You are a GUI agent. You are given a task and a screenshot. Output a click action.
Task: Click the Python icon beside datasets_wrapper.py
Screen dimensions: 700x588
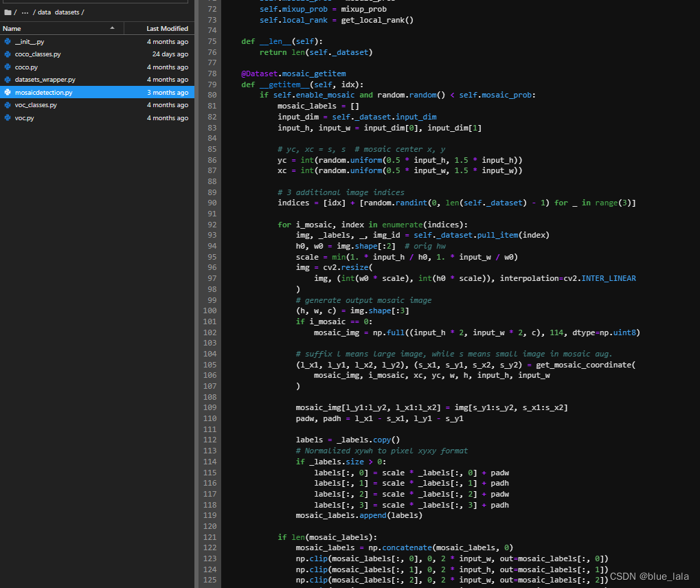coord(8,80)
